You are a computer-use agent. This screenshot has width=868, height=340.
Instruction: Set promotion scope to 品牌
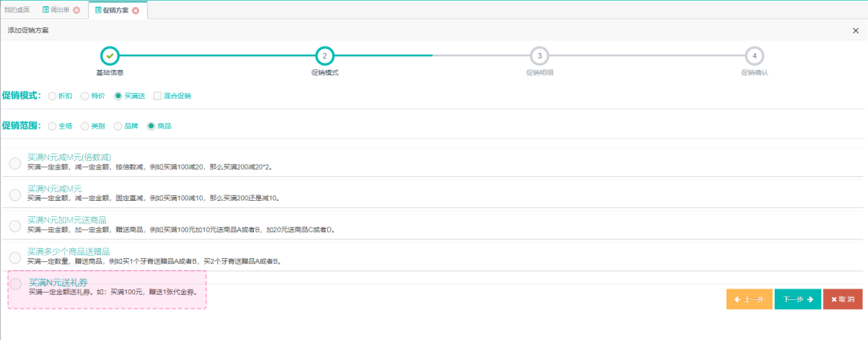(118, 126)
